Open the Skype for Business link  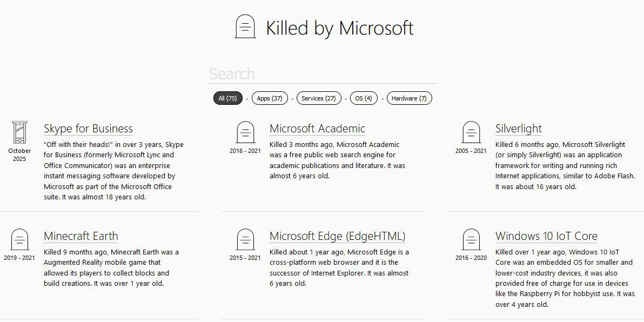(88, 129)
